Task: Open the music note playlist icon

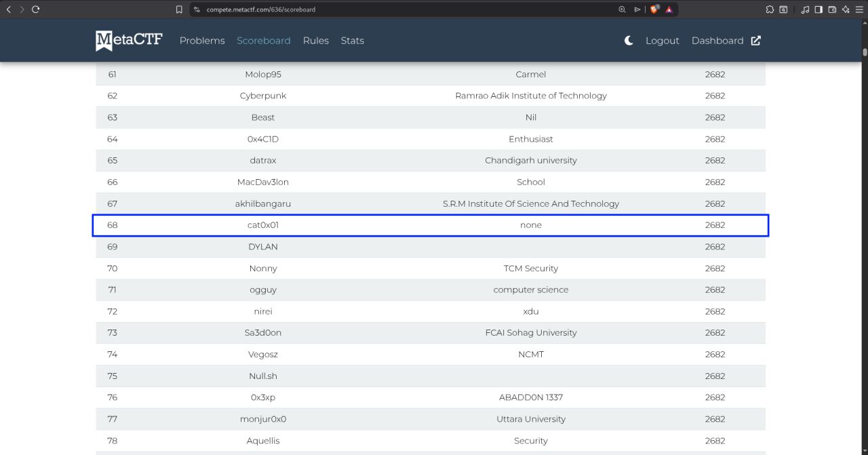Action: coord(805,9)
